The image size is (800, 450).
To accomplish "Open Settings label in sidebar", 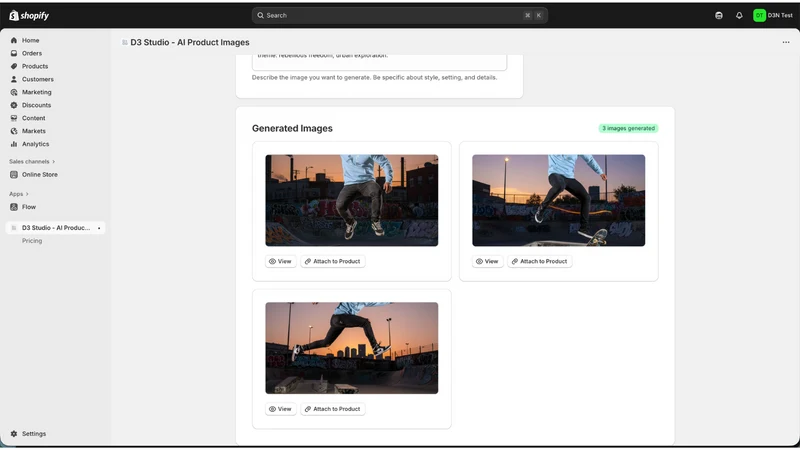I will (x=34, y=434).
